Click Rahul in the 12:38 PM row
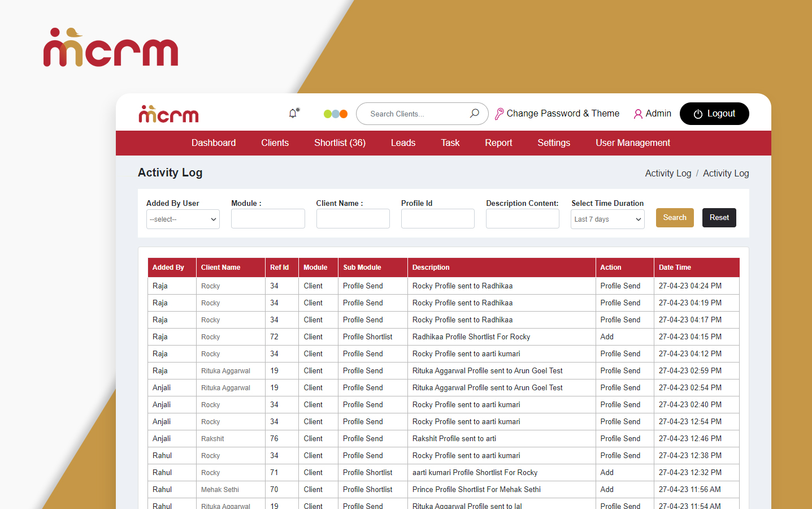The image size is (812, 509). 162,455
